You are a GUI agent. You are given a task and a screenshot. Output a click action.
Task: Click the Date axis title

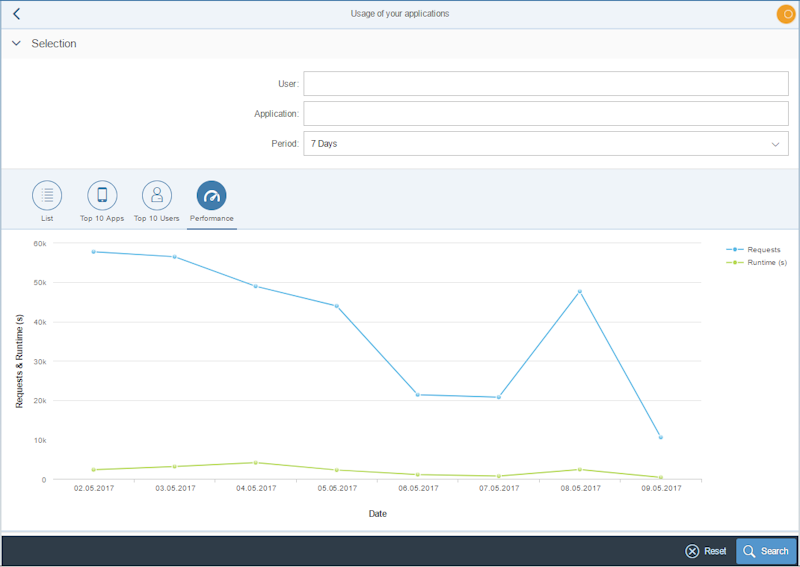tap(378, 514)
